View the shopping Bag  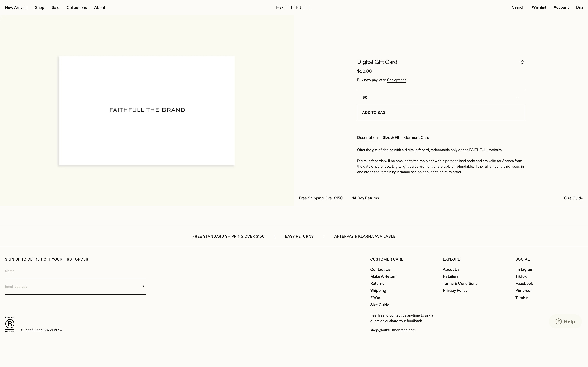point(580,7)
